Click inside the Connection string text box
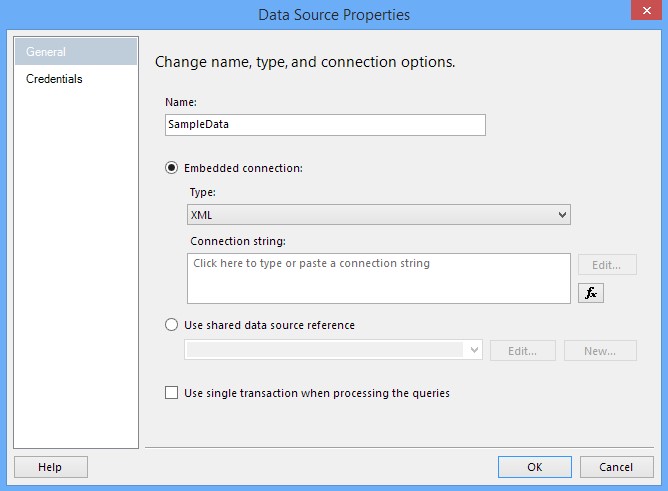 [x=378, y=278]
